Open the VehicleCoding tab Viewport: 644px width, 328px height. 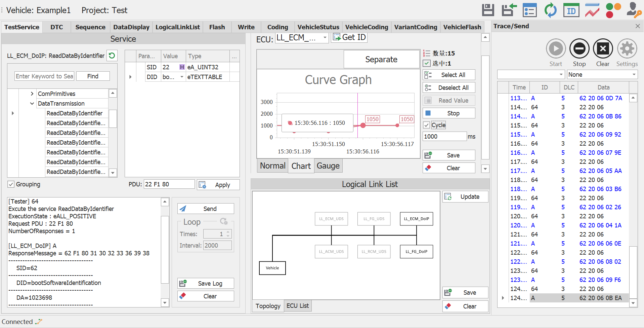point(367,27)
